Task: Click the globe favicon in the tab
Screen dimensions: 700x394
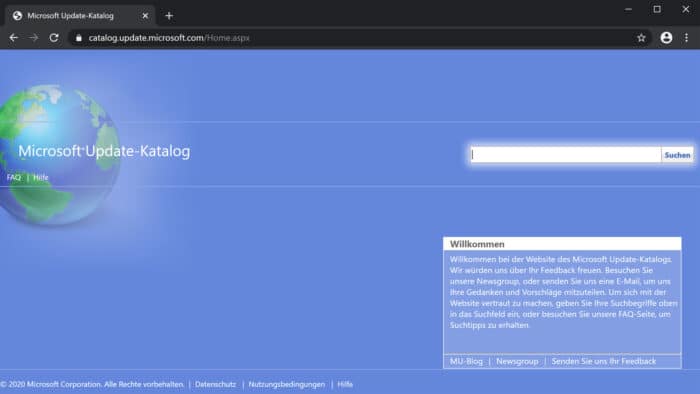Action: [17, 16]
